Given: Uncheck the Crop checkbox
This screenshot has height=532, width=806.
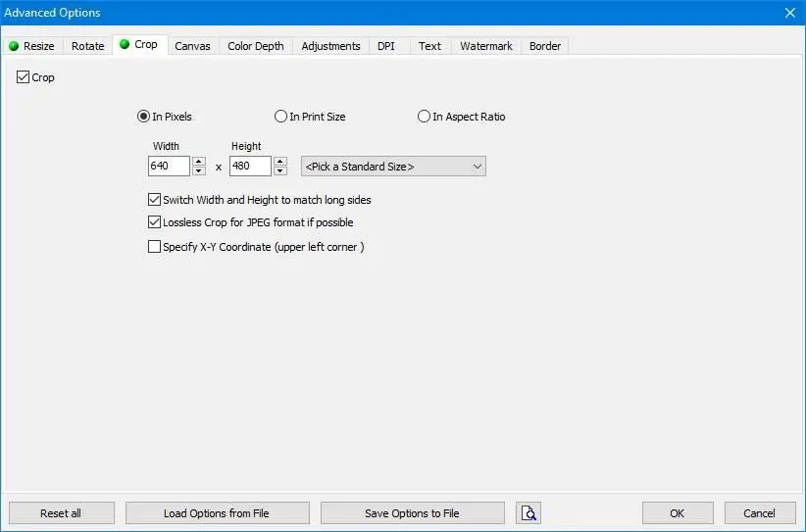Looking at the screenshot, I should coord(23,77).
